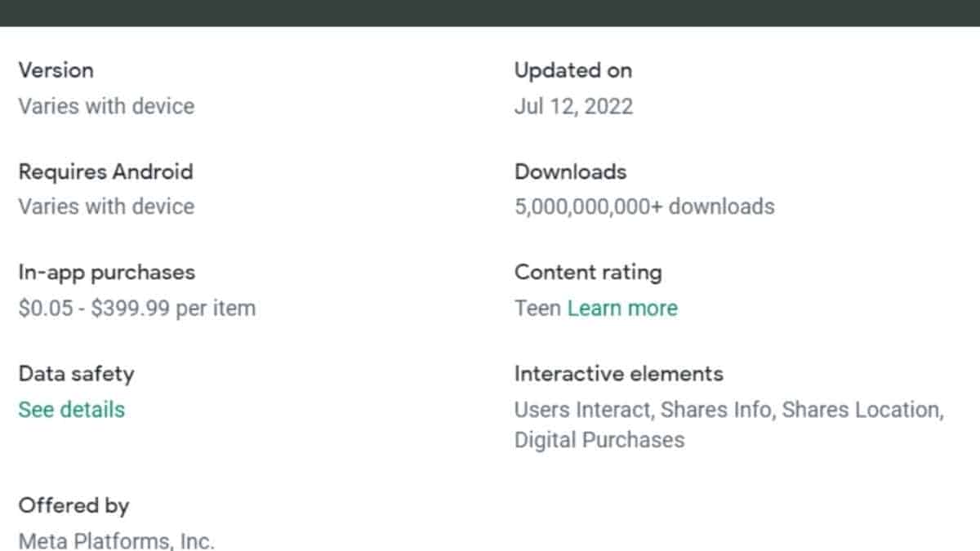This screenshot has height=551, width=980.
Task: Click the Downloads heading
Action: pyautogui.click(x=570, y=172)
